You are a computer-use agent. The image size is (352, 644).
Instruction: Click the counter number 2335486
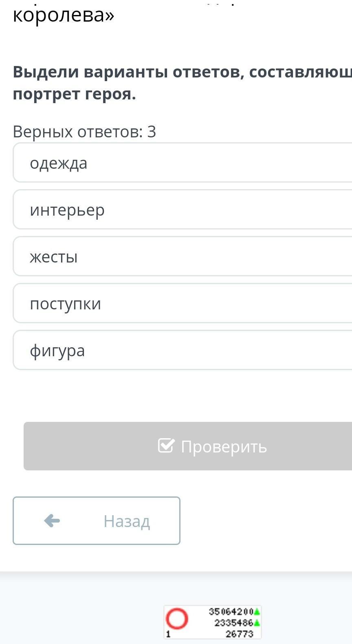click(x=233, y=623)
